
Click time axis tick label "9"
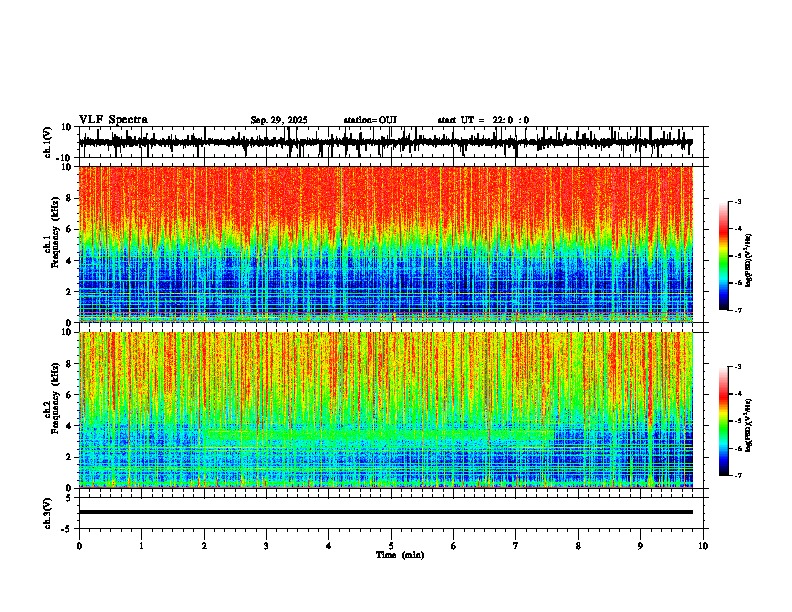click(640, 546)
